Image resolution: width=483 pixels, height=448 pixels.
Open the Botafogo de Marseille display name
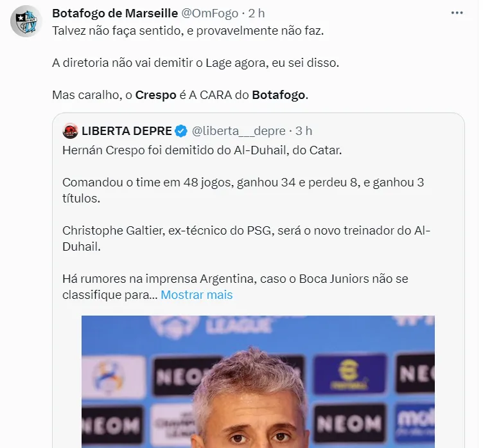[105, 13]
